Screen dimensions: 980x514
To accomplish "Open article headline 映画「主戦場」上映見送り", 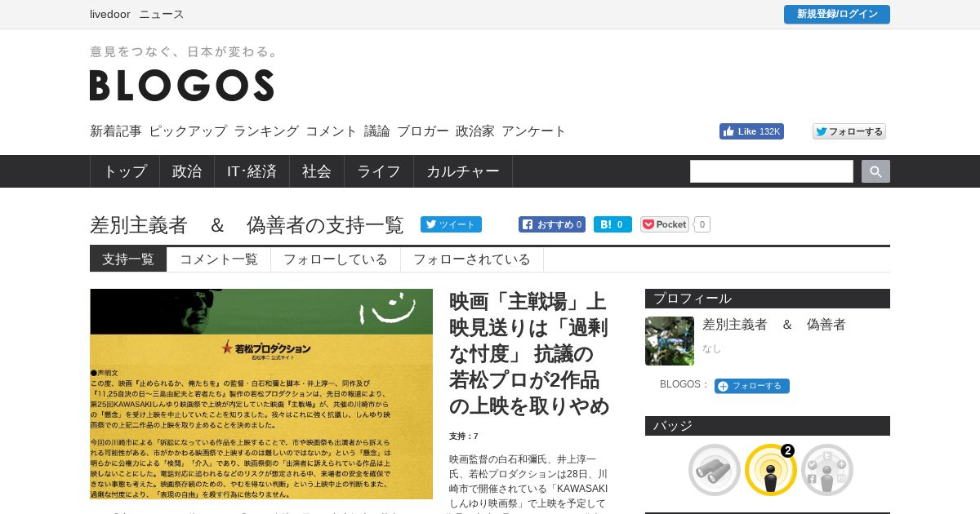I will point(529,354).
